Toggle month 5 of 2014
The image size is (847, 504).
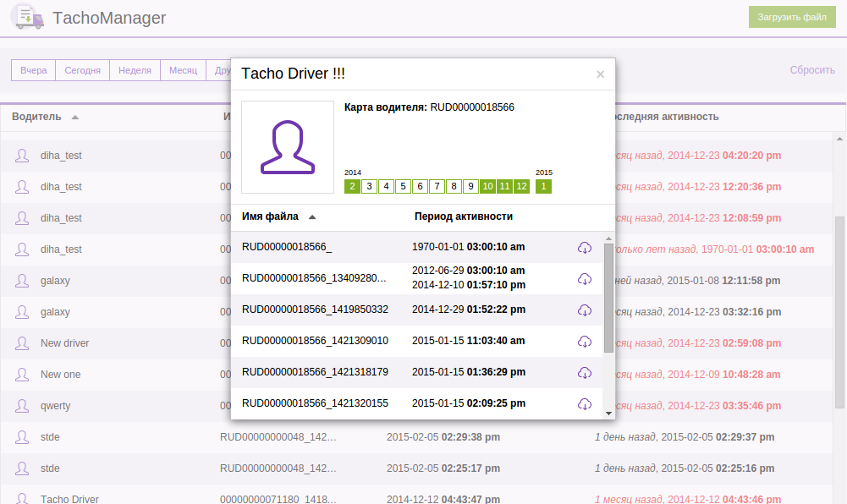click(403, 186)
